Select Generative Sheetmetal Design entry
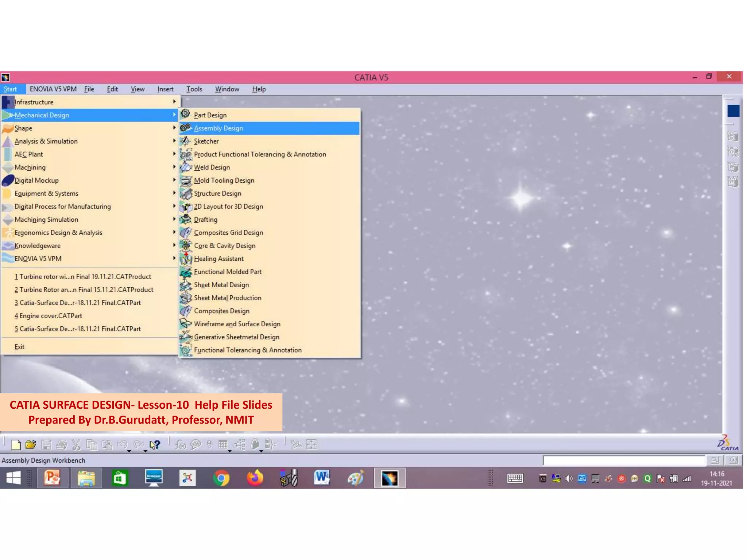 pos(236,337)
